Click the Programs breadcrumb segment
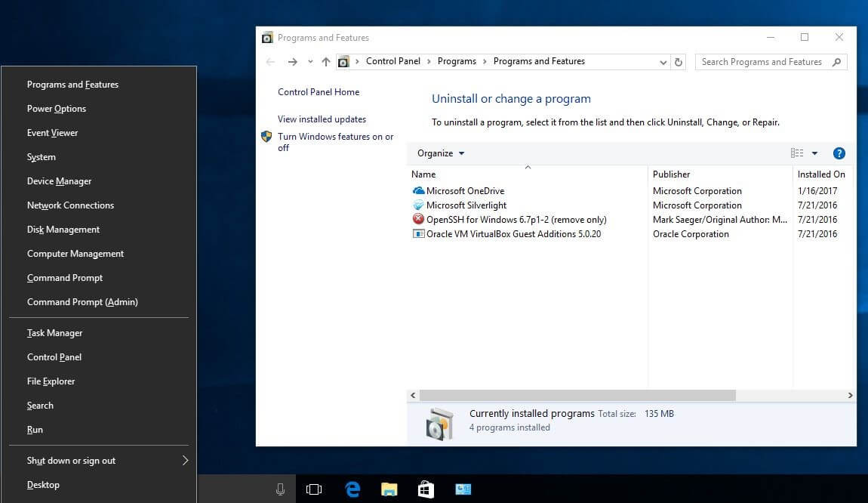 (x=457, y=61)
